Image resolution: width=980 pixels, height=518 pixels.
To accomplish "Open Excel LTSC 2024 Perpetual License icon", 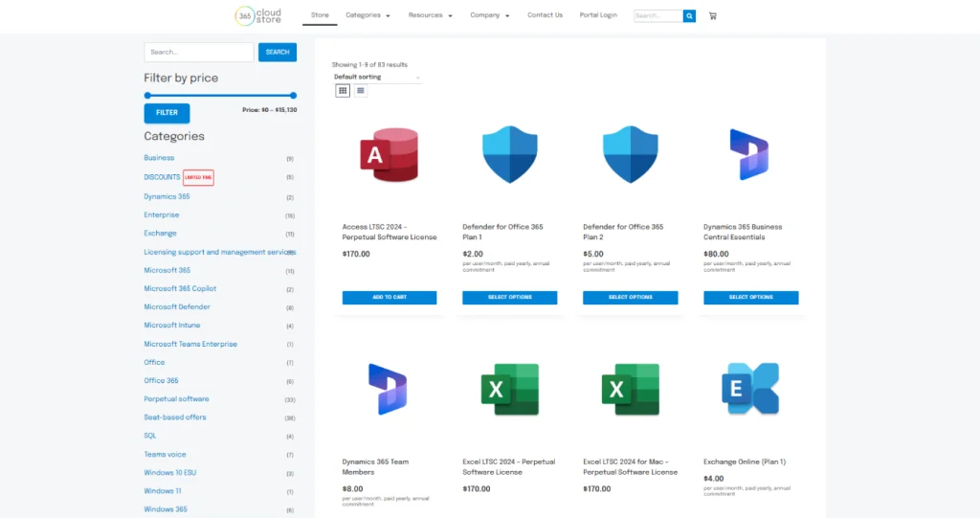I will click(510, 389).
